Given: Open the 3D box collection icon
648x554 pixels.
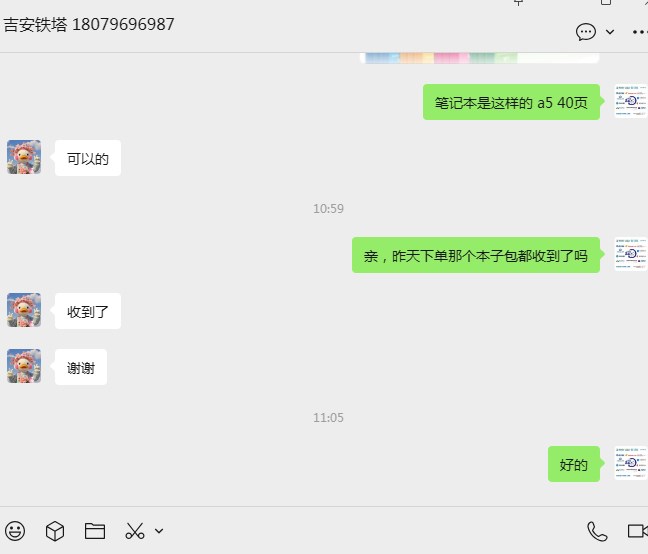Looking at the screenshot, I should click(x=55, y=531).
